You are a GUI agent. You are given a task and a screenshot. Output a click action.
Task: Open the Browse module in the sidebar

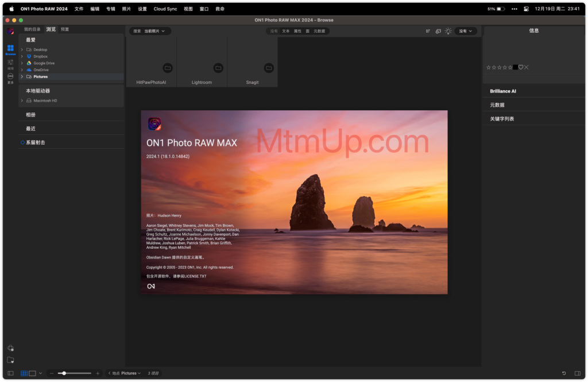pos(10,49)
